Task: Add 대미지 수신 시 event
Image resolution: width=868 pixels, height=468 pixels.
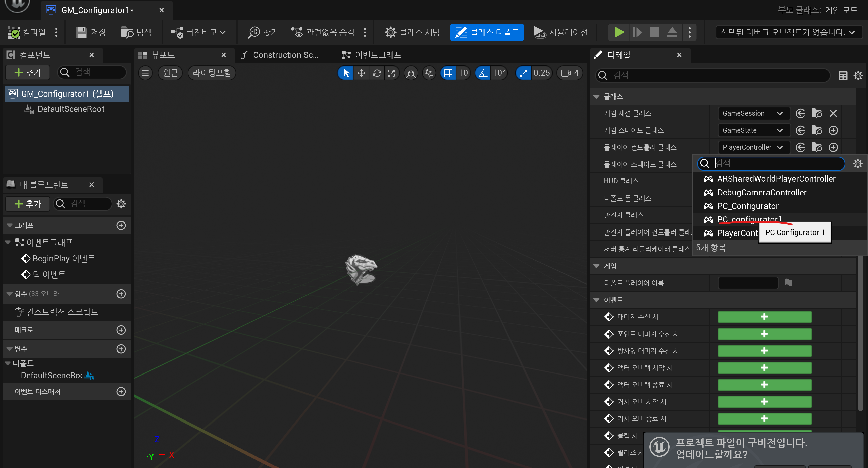Action: click(x=764, y=317)
